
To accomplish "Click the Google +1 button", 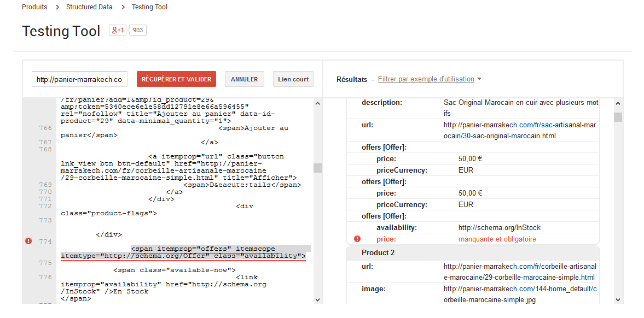I will coord(118,31).
